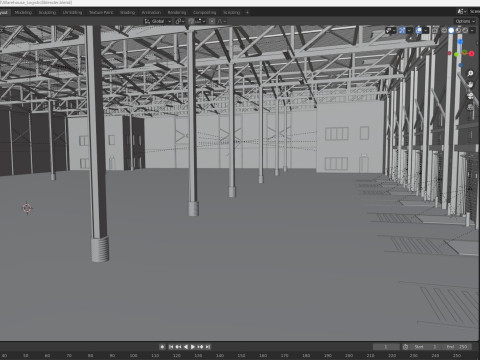
Task: Click the red X axis gizmo handle
Action: [471, 53]
